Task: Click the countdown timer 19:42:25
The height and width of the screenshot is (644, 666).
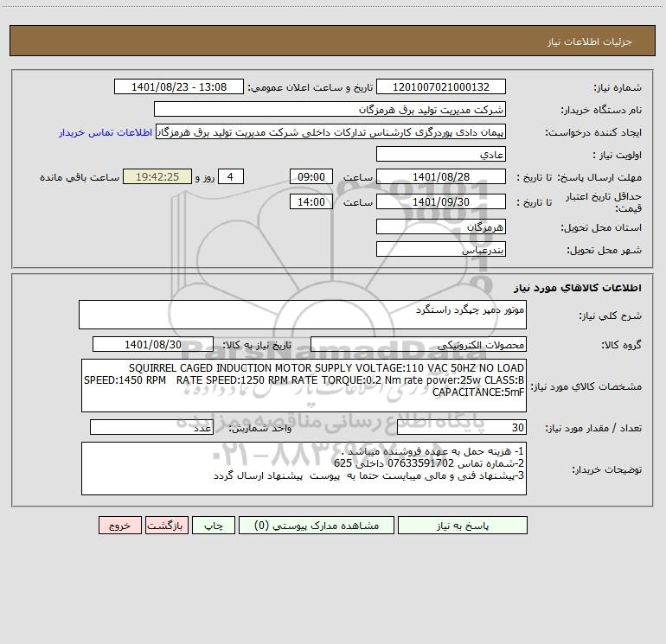Action: coord(157,176)
